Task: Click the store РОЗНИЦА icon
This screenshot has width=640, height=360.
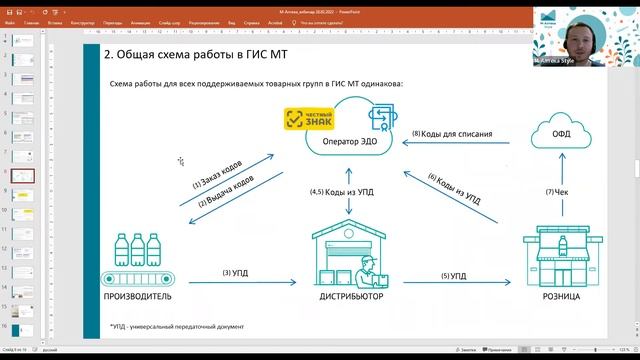Action: tap(563, 256)
